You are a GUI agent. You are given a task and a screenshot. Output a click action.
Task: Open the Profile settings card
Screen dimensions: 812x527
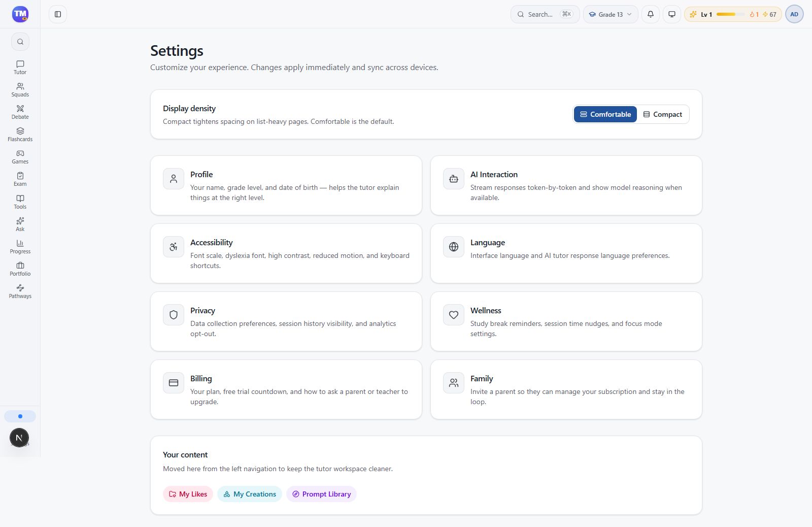pos(286,185)
